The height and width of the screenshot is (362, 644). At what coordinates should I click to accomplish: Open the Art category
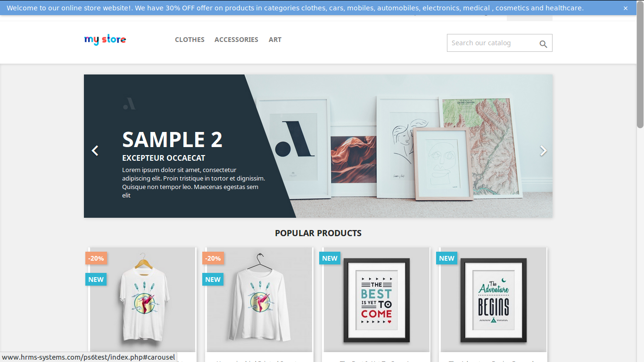[x=275, y=40]
